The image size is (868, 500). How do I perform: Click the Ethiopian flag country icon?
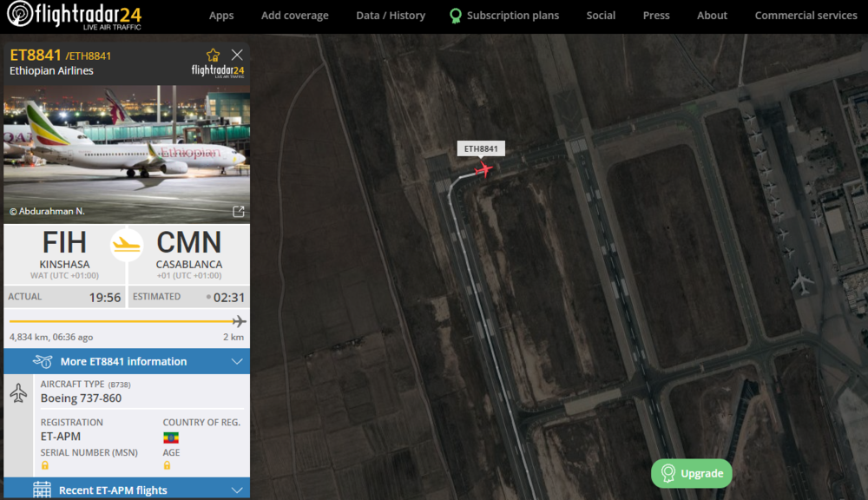tap(171, 437)
